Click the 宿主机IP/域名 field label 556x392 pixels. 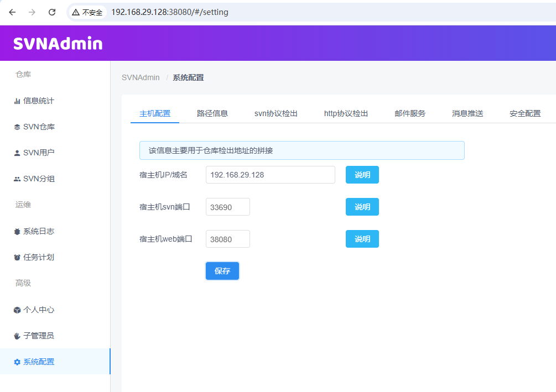[x=163, y=175]
